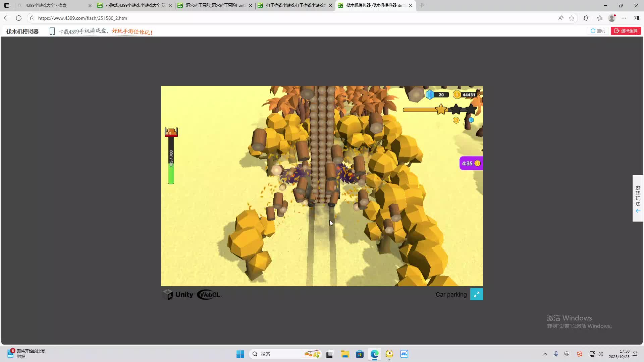Viewport: 644px width, 362px height.
Task: Click the 重玩 replay button
Action: coord(598,31)
